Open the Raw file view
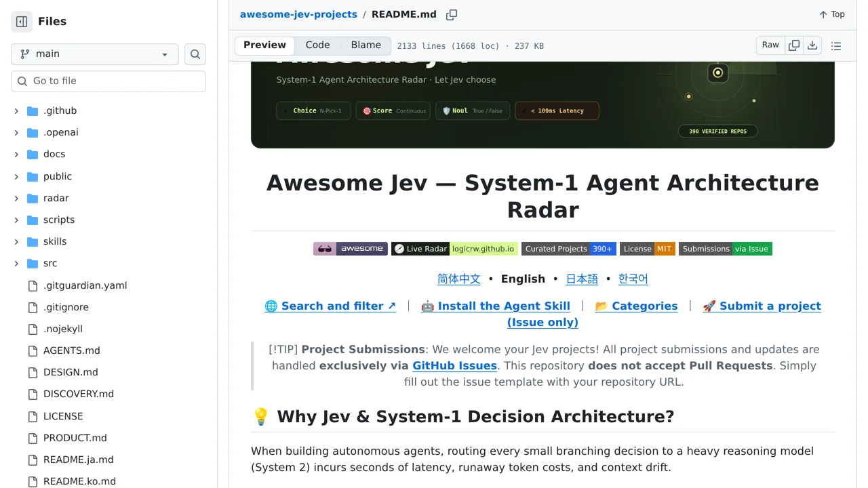Viewport: 868px width, 488px height. click(x=770, y=45)
